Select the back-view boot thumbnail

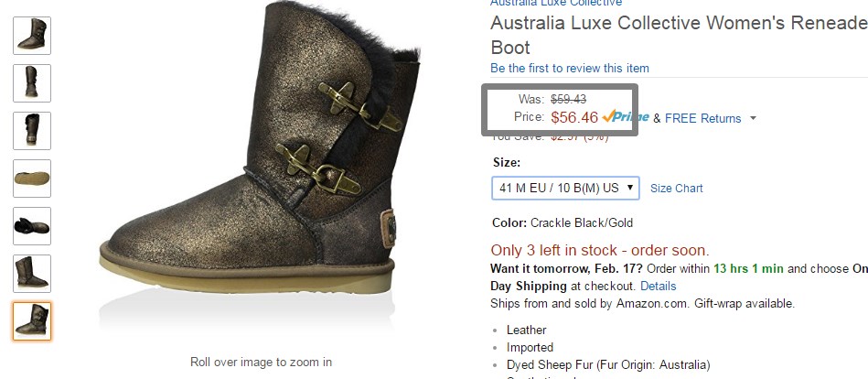click(32, 131)
